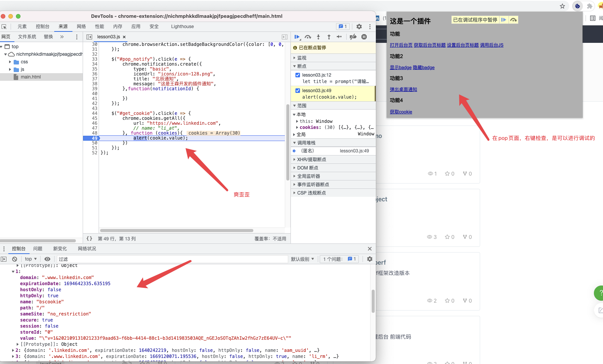603x364 pixels.
Task: Close the console drawer
Action: (370, 249)
